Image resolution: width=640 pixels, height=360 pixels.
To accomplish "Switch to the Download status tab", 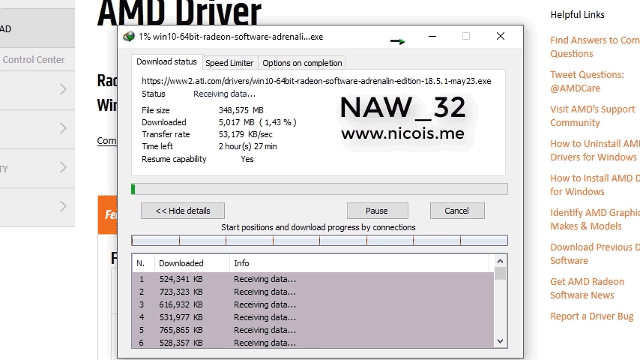I will [167, 62].
